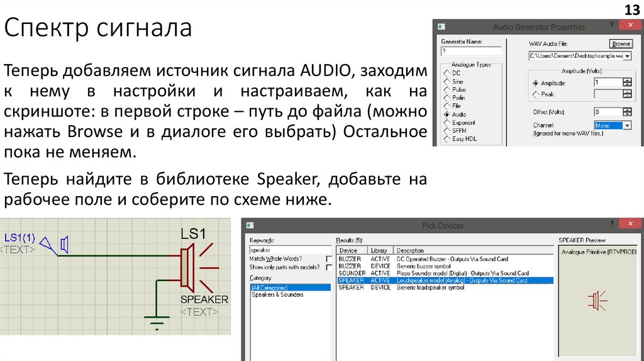Select the Sine analogue type radio button

tap(447, 82)
